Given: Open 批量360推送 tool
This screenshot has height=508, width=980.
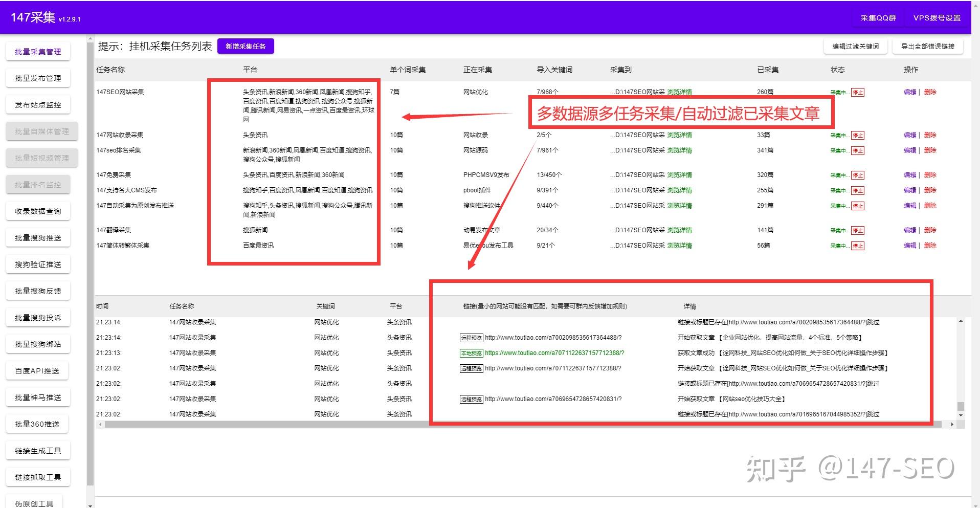Looking at the screenshot, I should pyautogui.click(x=37, y=424).
